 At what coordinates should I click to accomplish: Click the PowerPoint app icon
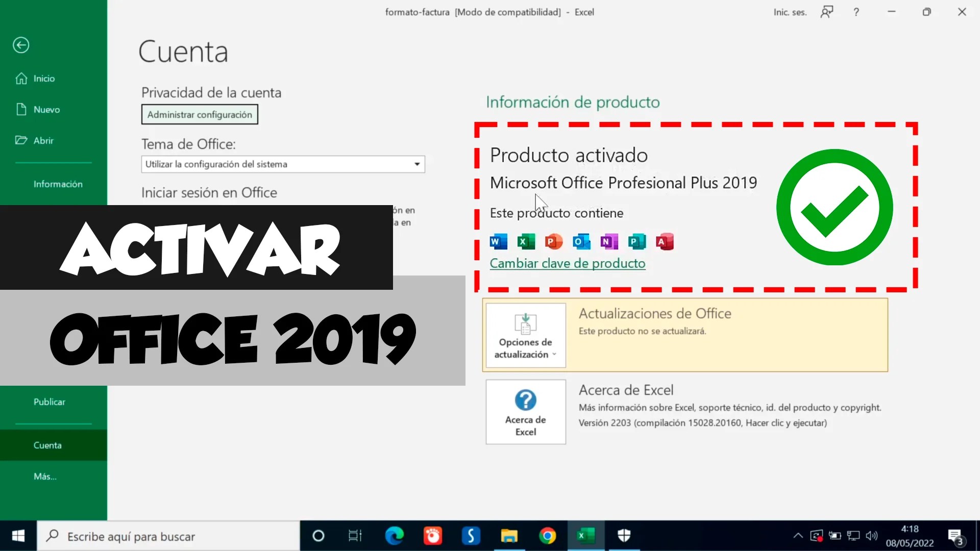[x=553, y=241]
